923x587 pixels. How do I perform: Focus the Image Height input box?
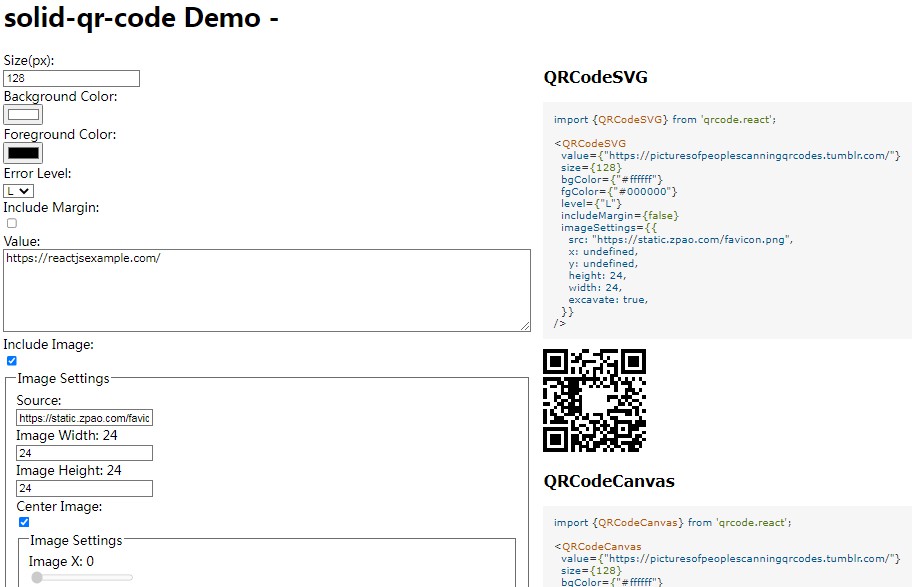[84, 488]
